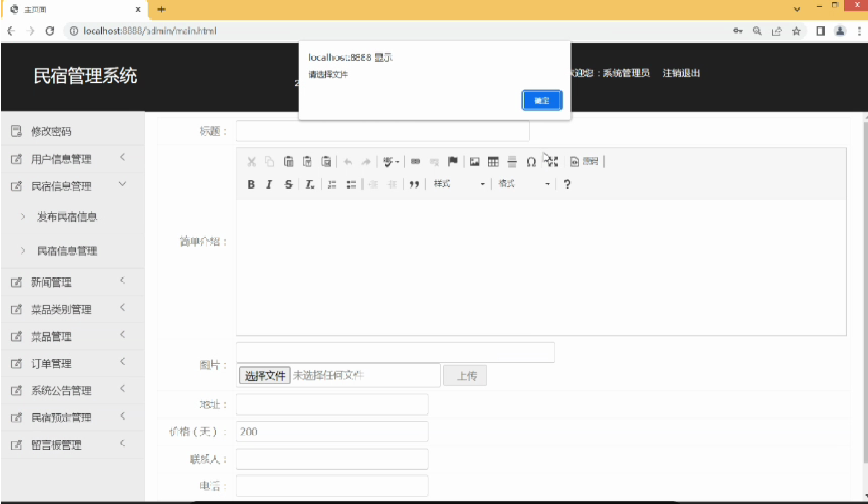Click the 选择文件 choose file button
This screenshot has width=868, height=504.
coord(265,376)
